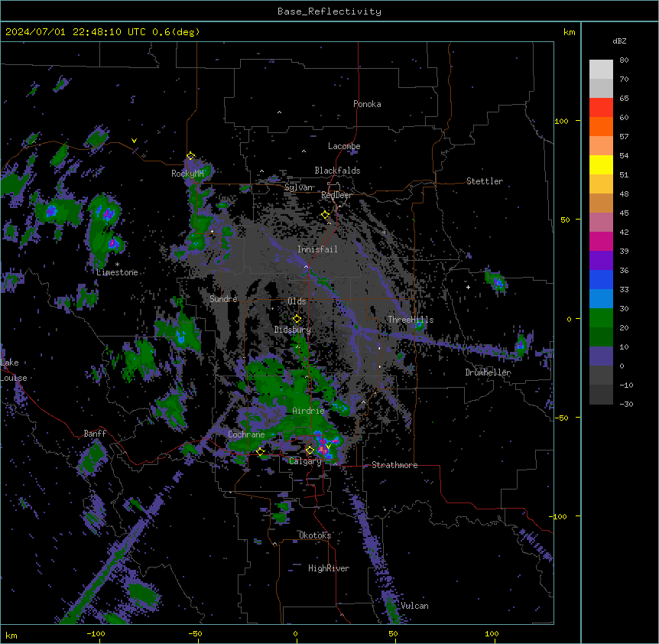Click the dBZ legend heading
659x644 pixels.
pyautogui.click(x=619, y=41)
